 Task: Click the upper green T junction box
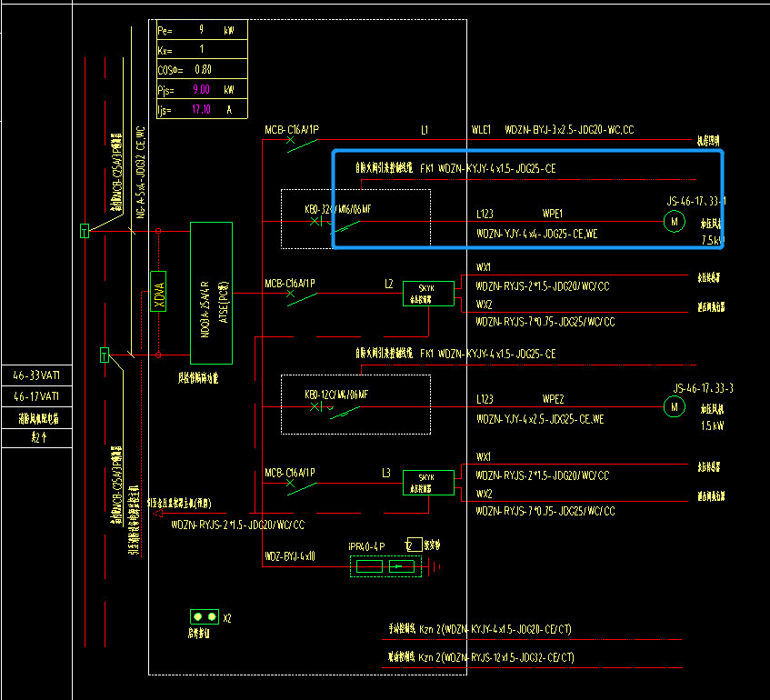click(85, 231)
